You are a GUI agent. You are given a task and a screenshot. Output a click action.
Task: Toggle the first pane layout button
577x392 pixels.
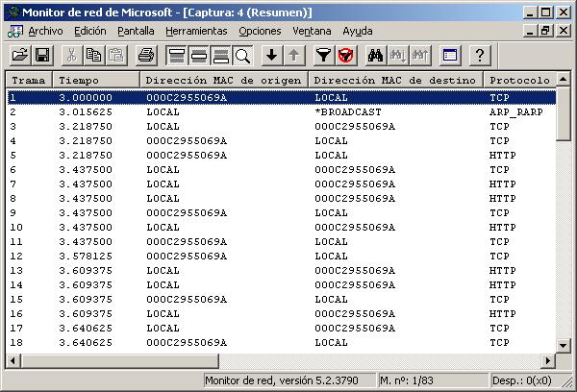coord(176,55)
